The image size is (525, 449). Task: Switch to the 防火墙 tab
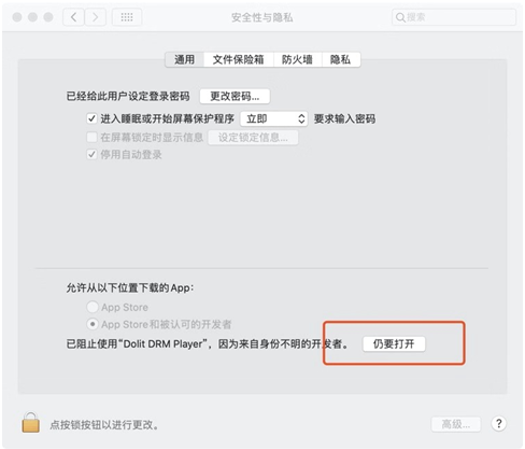(297, 60)
